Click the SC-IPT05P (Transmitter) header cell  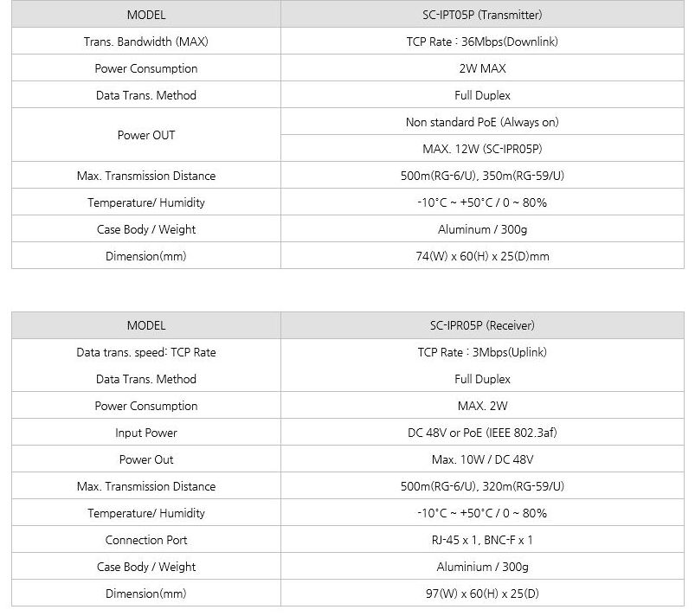pyautogui.click(x=481, y=15)
